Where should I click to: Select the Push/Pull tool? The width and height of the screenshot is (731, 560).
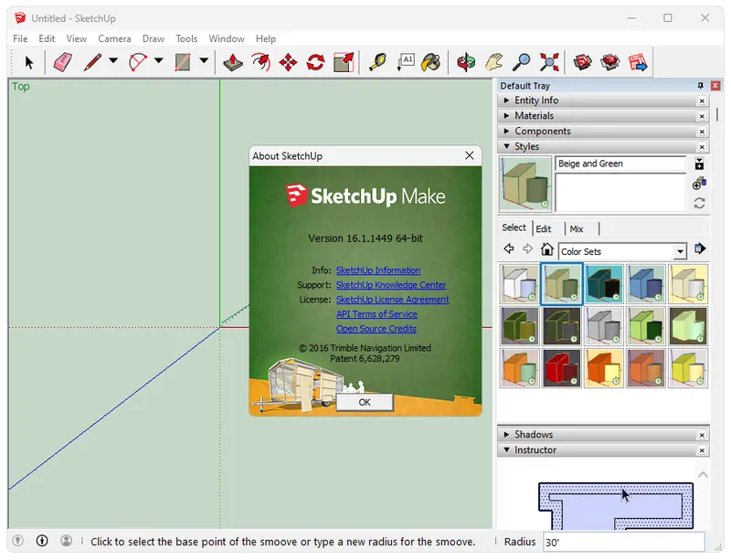(x=233, y=62)
